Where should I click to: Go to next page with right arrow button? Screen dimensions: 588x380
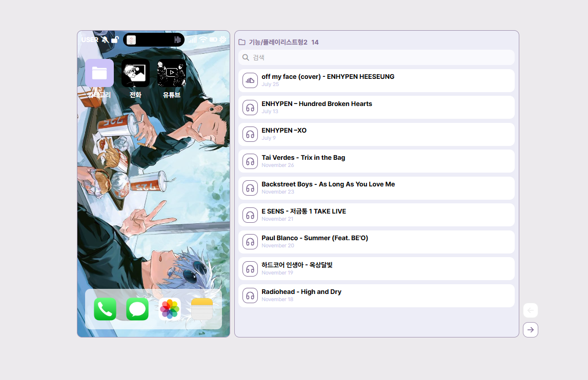pos(531,330)
